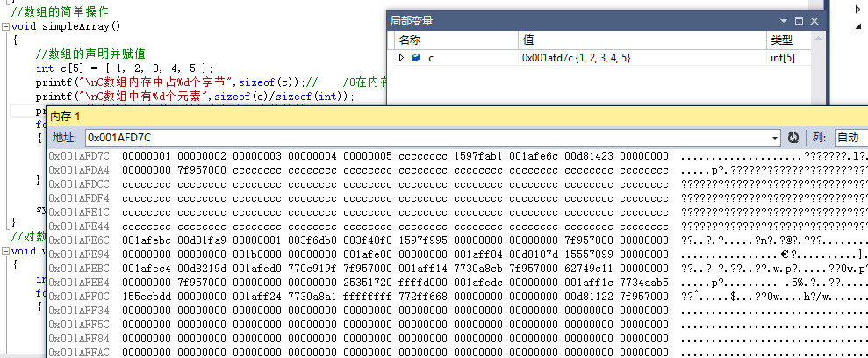Click memory value 25351720

(368, 283)
